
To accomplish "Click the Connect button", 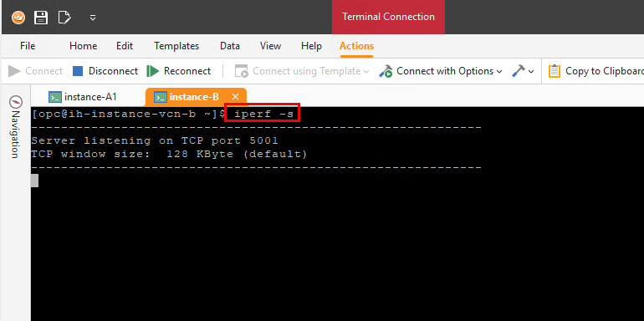I will [x=35, y=71].
